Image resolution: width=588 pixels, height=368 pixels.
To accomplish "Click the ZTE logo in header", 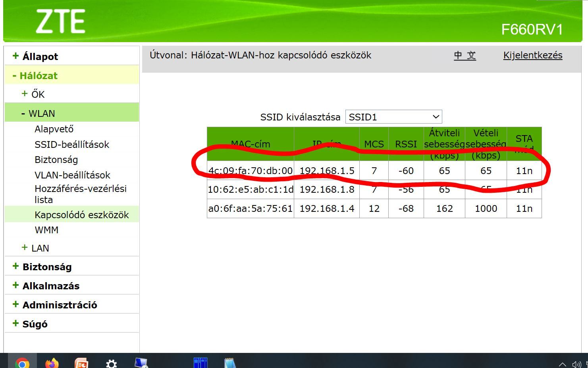I will point(60,21).
